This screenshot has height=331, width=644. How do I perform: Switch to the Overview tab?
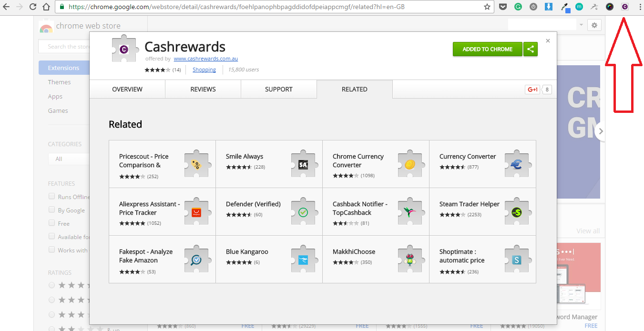(x=127, y=89)
